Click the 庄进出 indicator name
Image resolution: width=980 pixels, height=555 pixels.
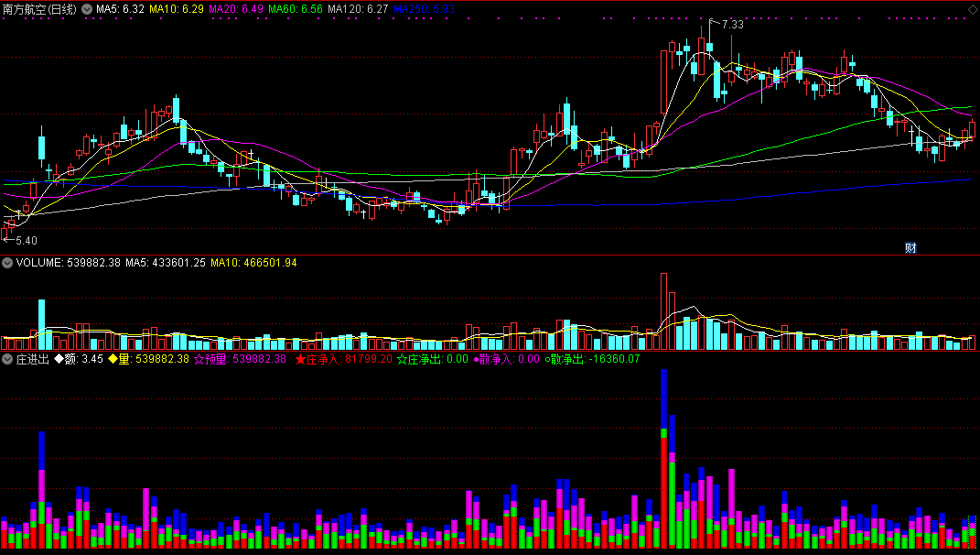[33, 359]
